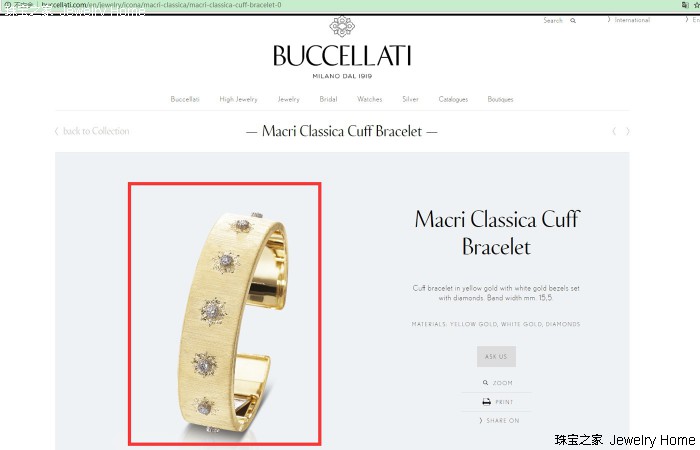Viewport: 700px width, 450px height.
Task: Open the Bridal menu item
Action: click(328, 99)
